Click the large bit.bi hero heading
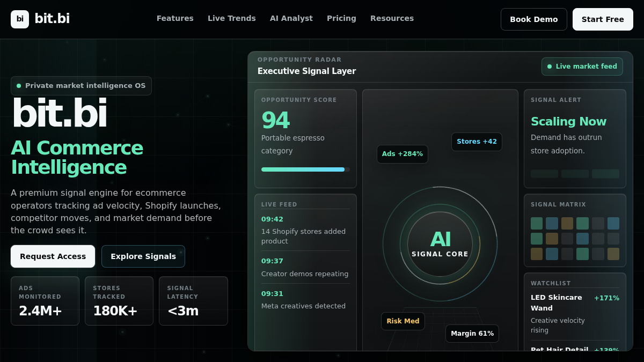 [x=59, y=114]
